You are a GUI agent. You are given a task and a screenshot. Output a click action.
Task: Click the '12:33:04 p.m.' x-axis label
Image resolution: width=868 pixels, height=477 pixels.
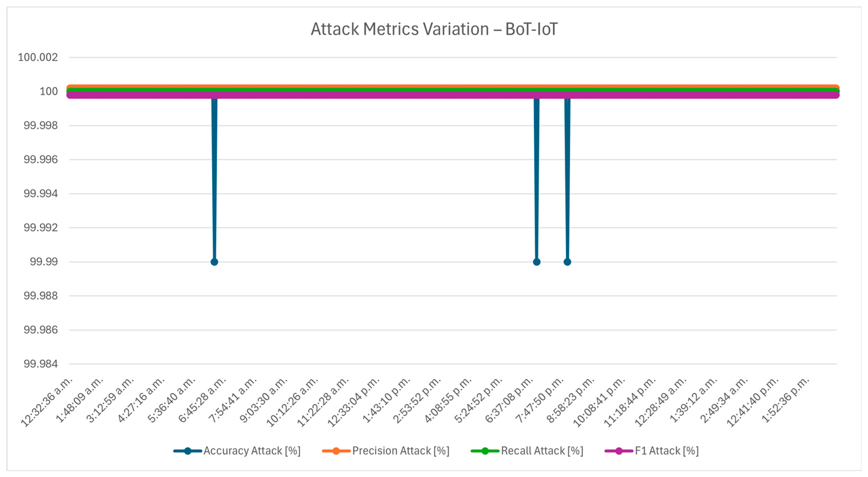coord(354,402)
